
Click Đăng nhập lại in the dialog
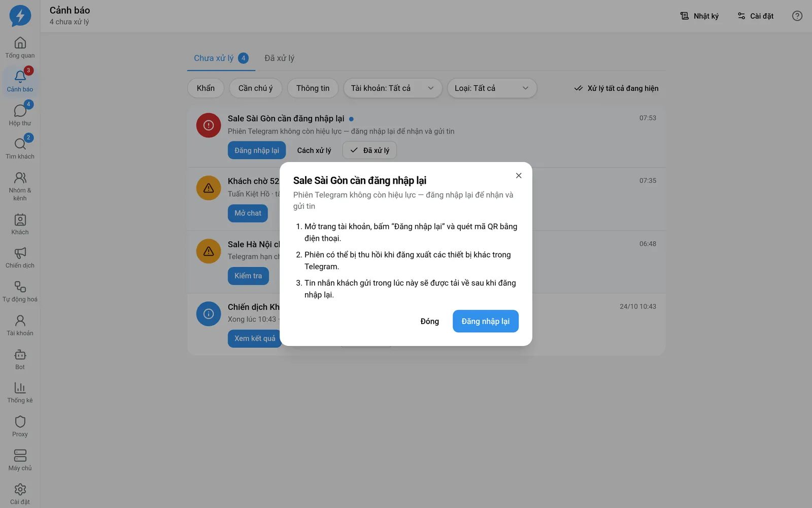486,322
